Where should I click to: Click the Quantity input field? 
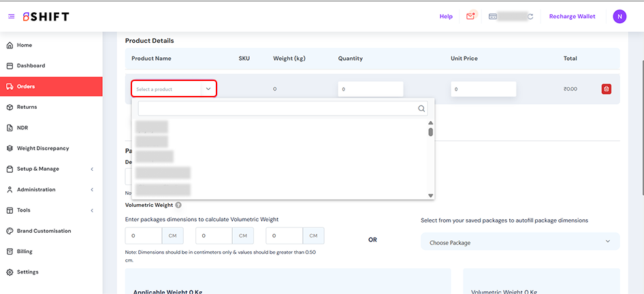point(370,89)
